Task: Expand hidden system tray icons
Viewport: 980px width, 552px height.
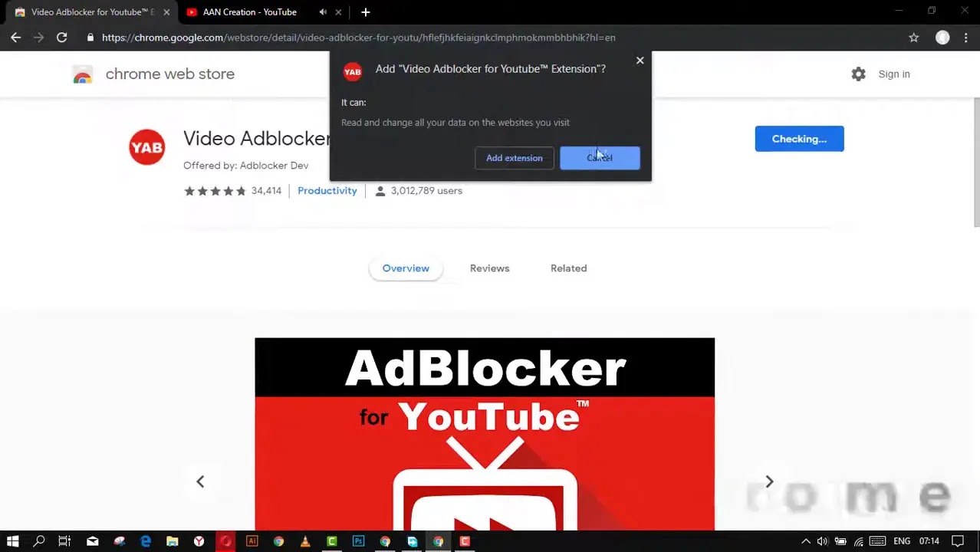Action: 805,541
